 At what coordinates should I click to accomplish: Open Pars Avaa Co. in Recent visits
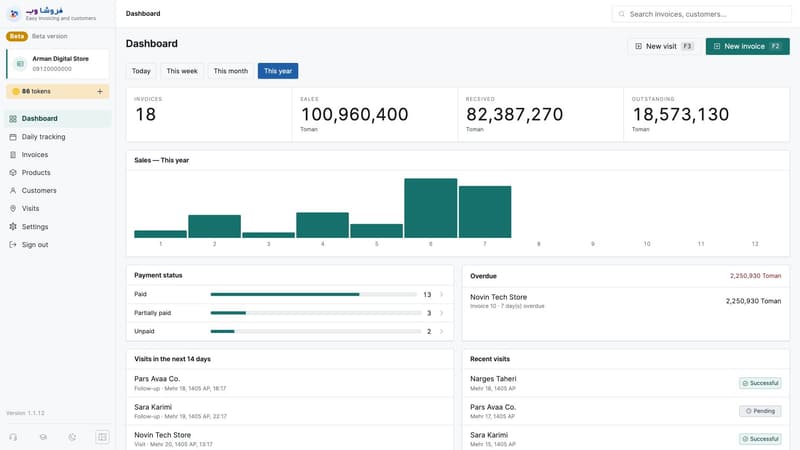tap(626, 411)
